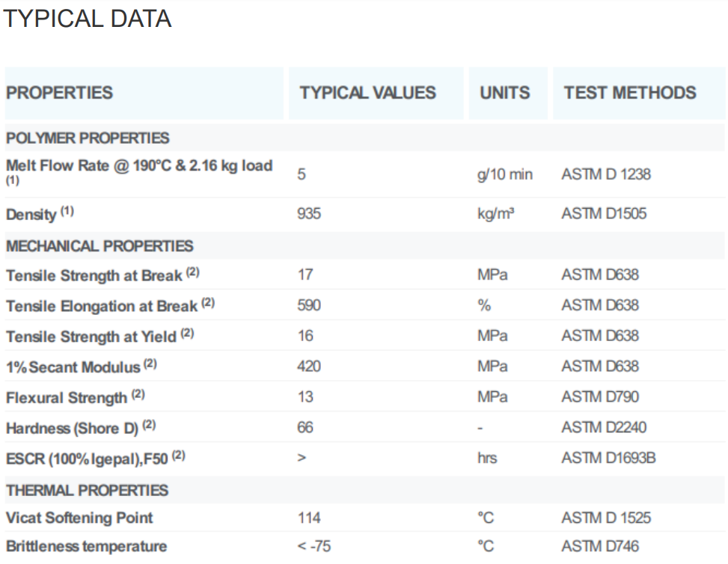Select the ASTM D790 test method
This screenshot has width=728, height=564.
[x=600, y=397]
